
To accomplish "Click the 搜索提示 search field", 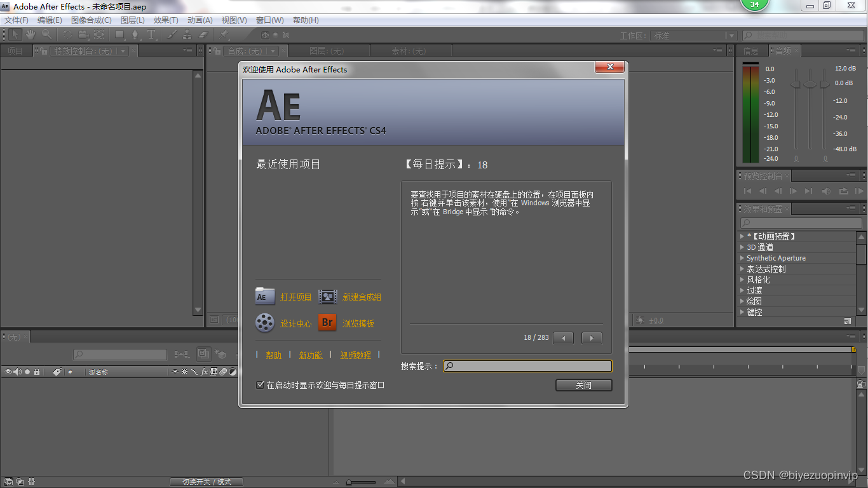I will pyautogui.click(x=527, y=366).
